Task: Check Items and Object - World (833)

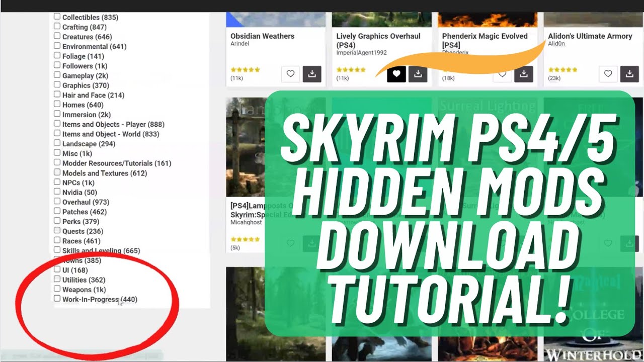Action: 57,133
